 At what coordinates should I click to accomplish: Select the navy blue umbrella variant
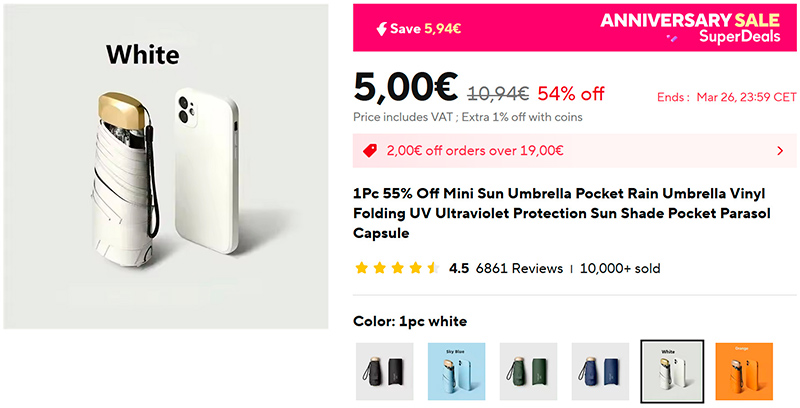pos(600,371)
